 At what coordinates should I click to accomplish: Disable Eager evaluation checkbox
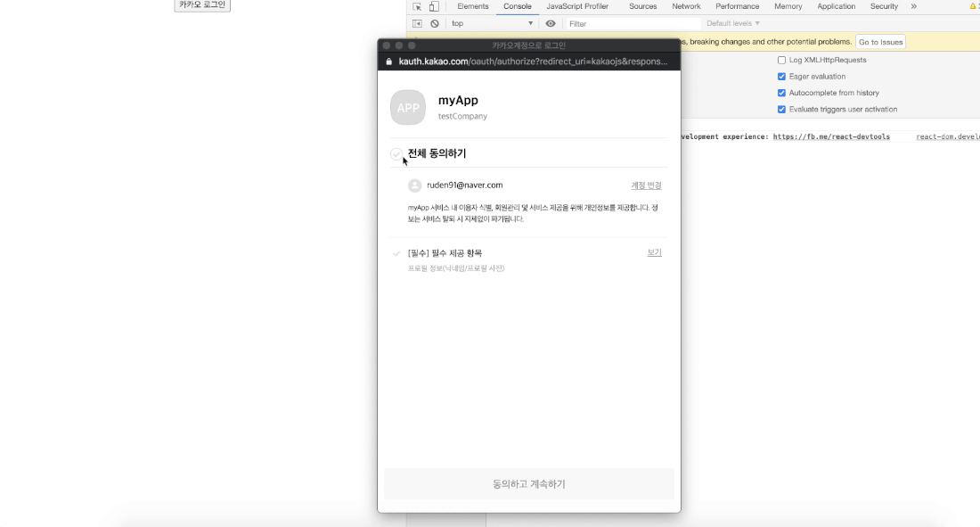coord(781,77)
